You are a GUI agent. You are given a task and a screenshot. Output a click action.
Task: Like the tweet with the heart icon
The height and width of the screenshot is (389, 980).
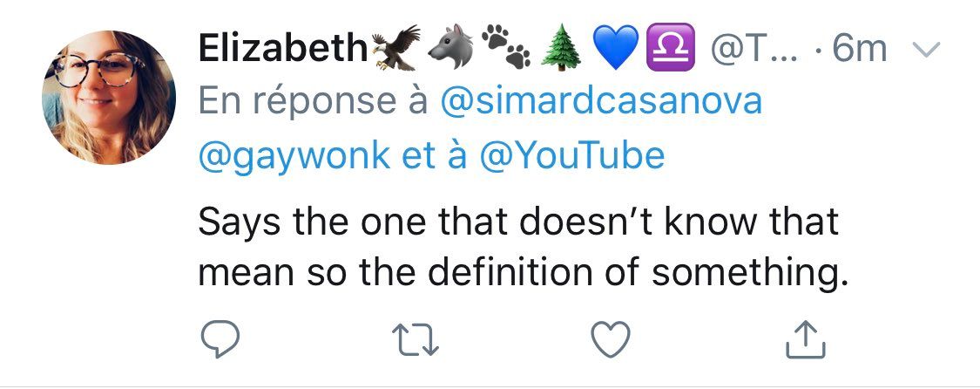[609, 341]
